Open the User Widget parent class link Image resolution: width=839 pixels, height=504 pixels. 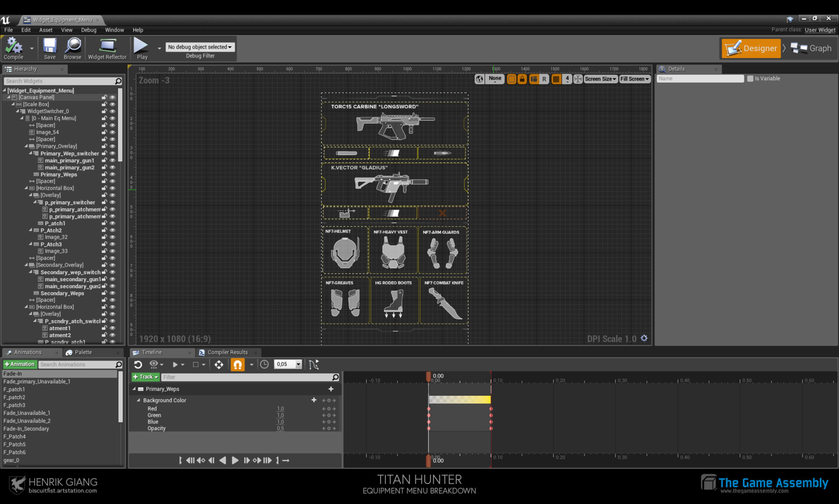[820, 30]
